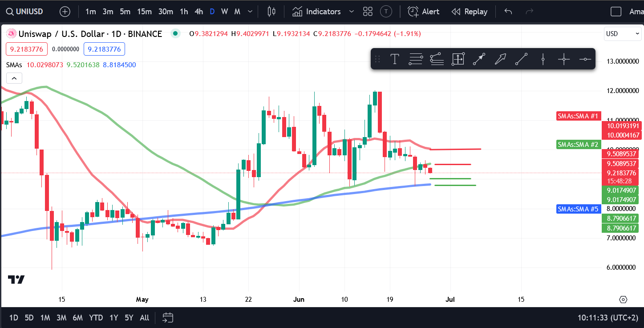
Task: Select the outlined arrow drawing tool
Action: 501,59
